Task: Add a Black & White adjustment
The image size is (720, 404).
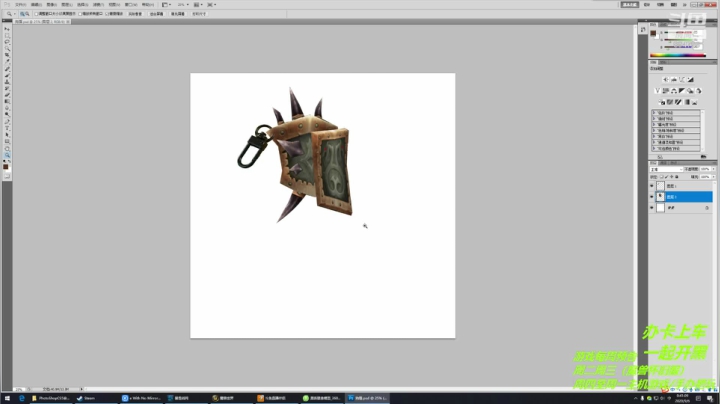Action: (682, 90)
